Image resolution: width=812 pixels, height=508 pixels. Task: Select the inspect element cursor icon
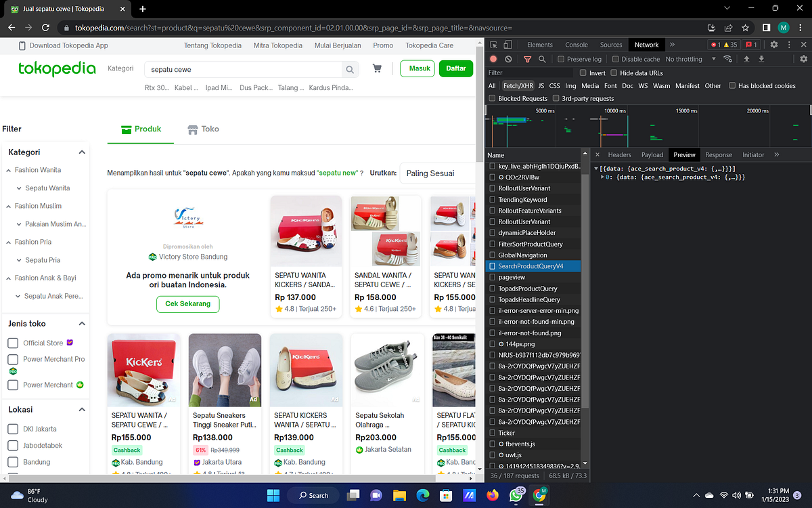click(x=493, y=44)
